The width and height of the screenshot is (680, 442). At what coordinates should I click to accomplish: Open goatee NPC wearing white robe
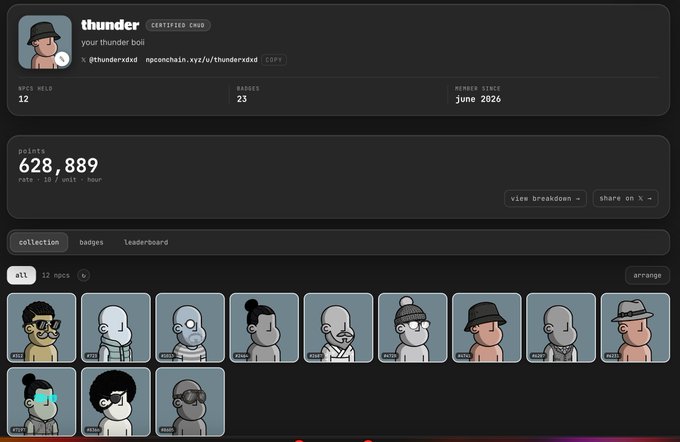click(x=338, y=327)
